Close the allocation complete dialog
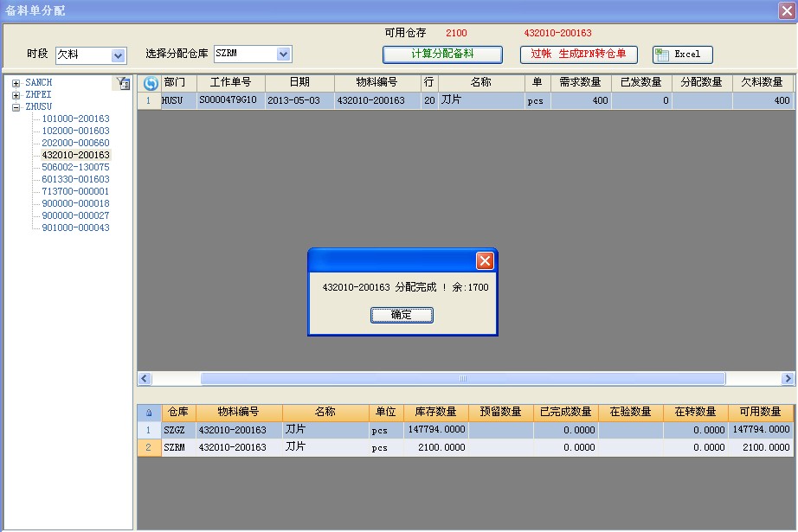798x532 pixels. tap(485, 261)
